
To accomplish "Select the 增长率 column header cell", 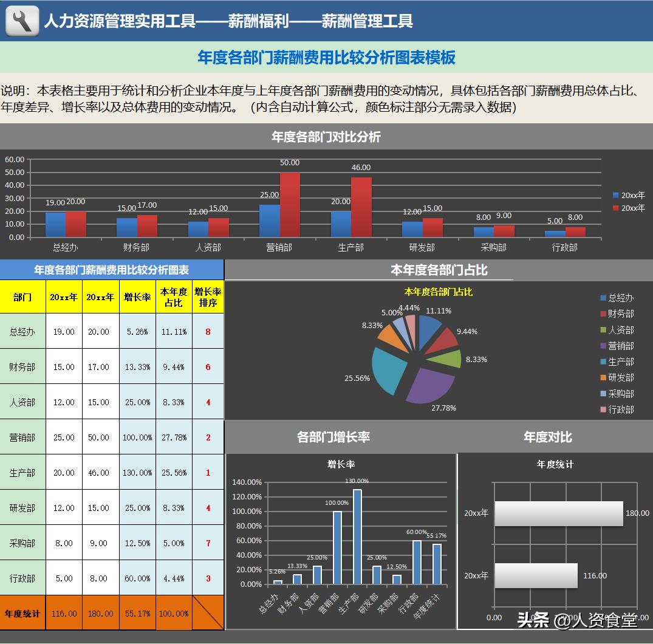I will [x=137, y=296].
